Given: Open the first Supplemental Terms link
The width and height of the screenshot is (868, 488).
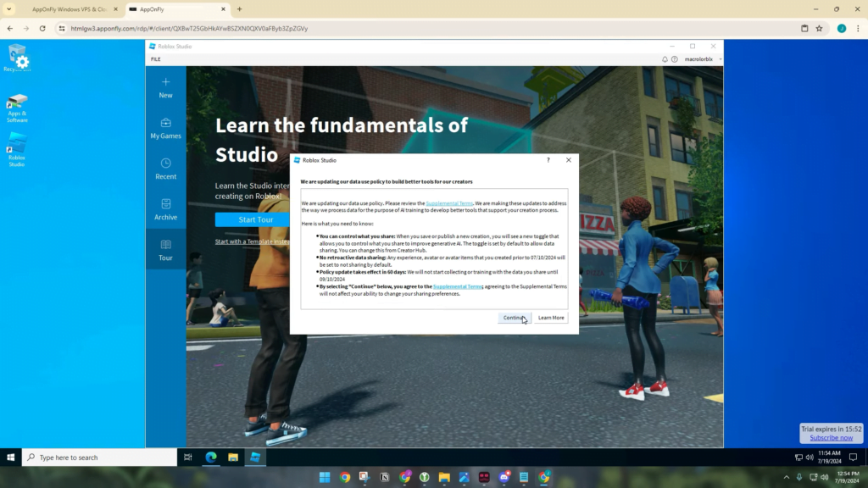Looking at the screenshot, I should point(449,203).
